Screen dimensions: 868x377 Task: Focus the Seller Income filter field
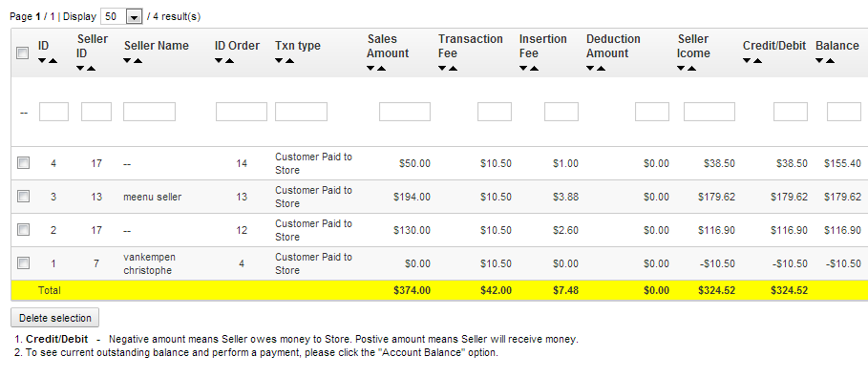tap(709, 112)
